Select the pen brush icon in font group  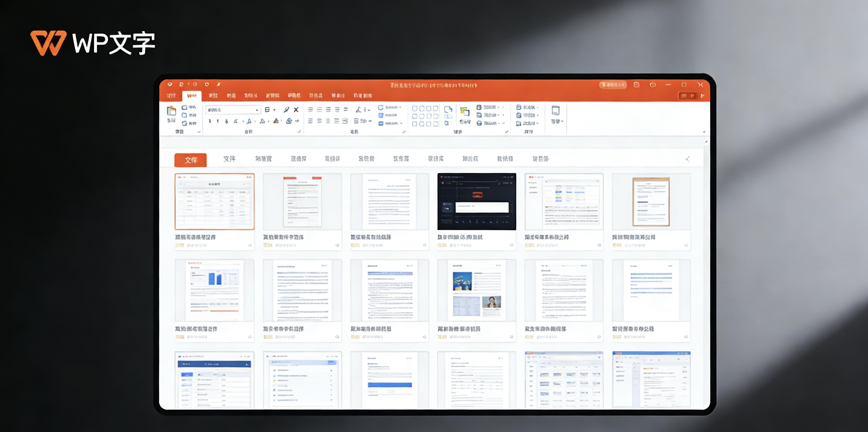pyautogui.click(x=286, y=110)
